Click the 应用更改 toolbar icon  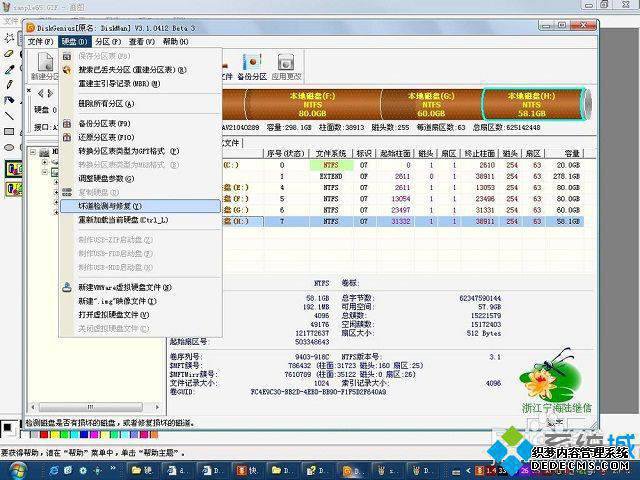tap(286, 66)
